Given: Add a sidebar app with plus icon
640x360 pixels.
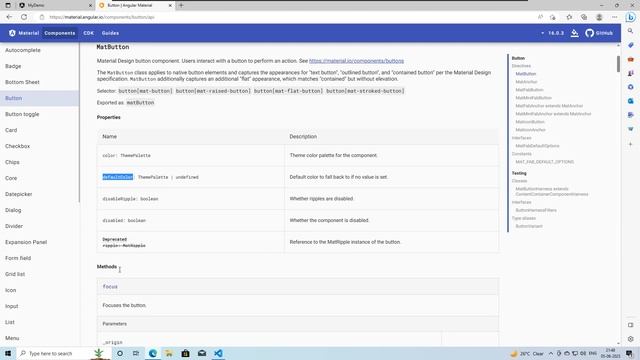Looking at the screenshot, I should click(631, 144).
